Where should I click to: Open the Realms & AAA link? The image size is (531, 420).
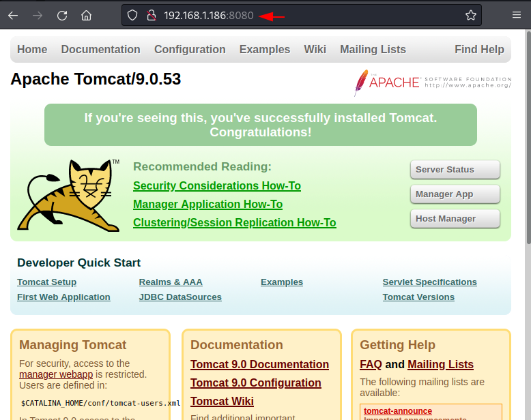[171, 282]
